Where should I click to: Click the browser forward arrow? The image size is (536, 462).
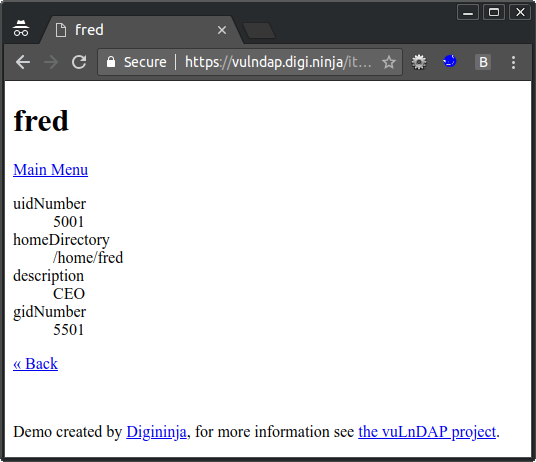pos(51,62)
